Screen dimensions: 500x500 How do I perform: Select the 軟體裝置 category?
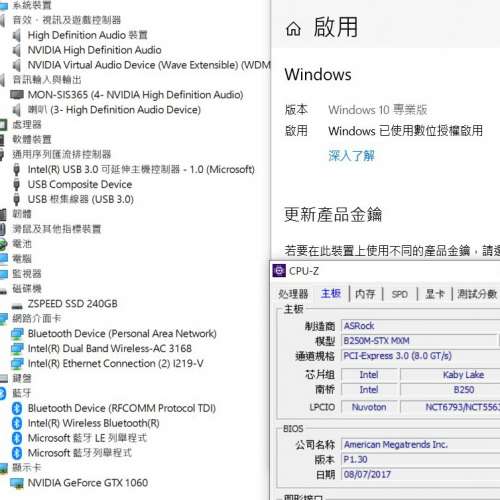click(x=32, y=139)
